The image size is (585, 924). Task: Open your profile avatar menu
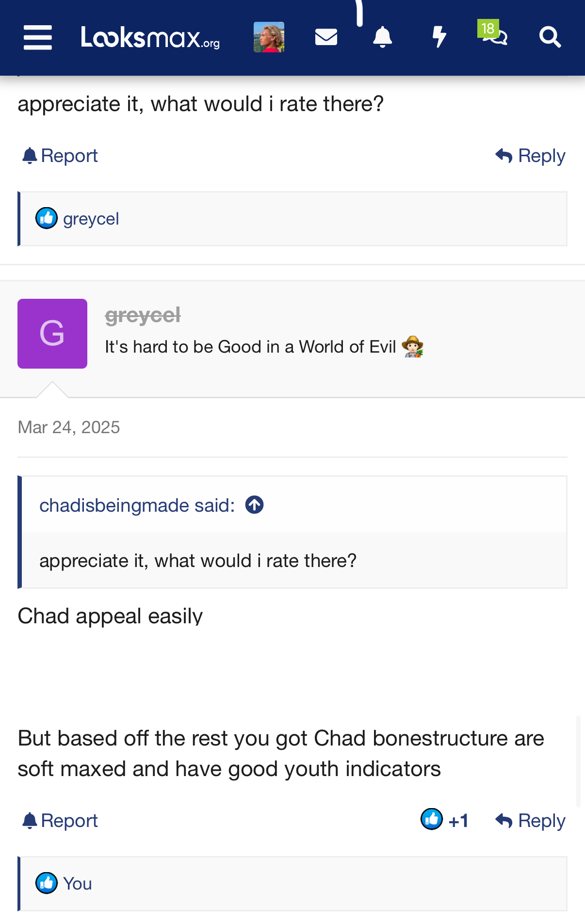click(269, 37)
